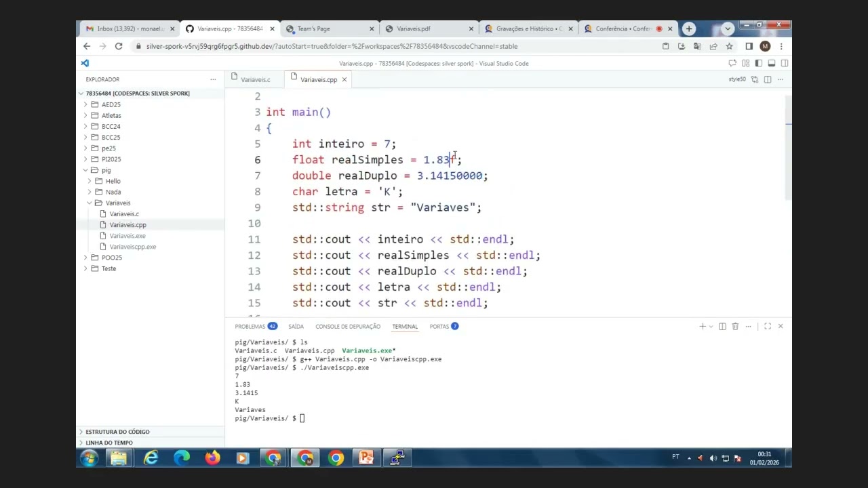Expand the Hello folder

click(113, 181)
